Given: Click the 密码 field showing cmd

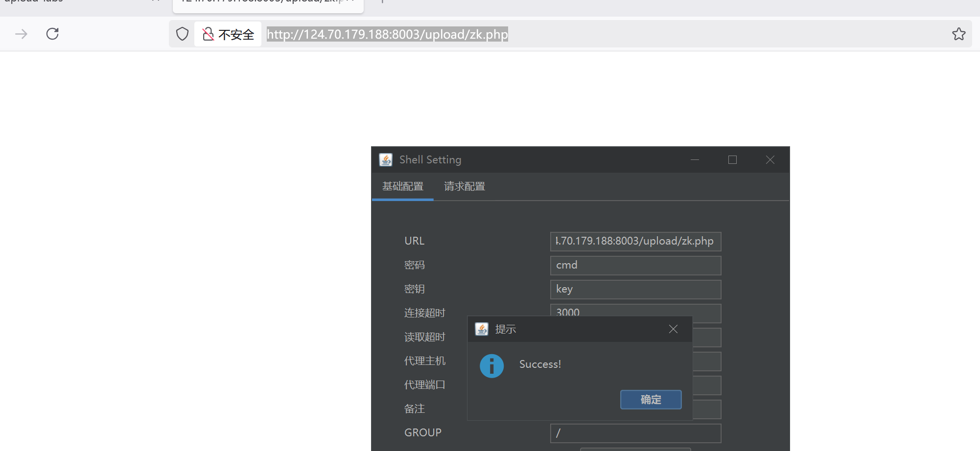Looking at the screenshot, I should click(x=635, y=265).
